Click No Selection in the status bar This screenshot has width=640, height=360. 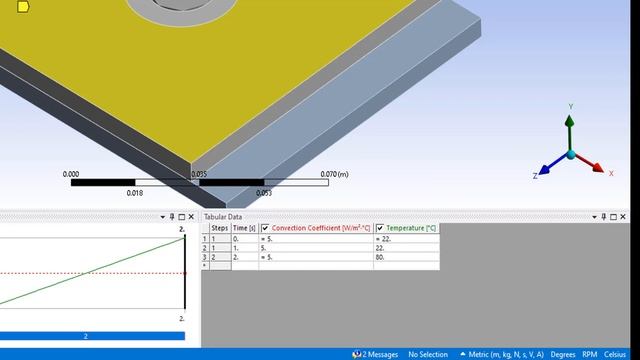(428, 354)
